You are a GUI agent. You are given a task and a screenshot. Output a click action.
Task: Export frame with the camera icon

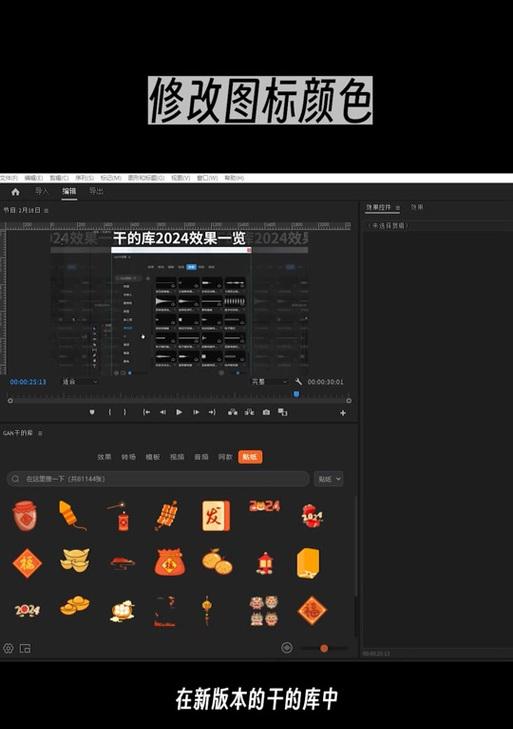[x=266, y=412]
